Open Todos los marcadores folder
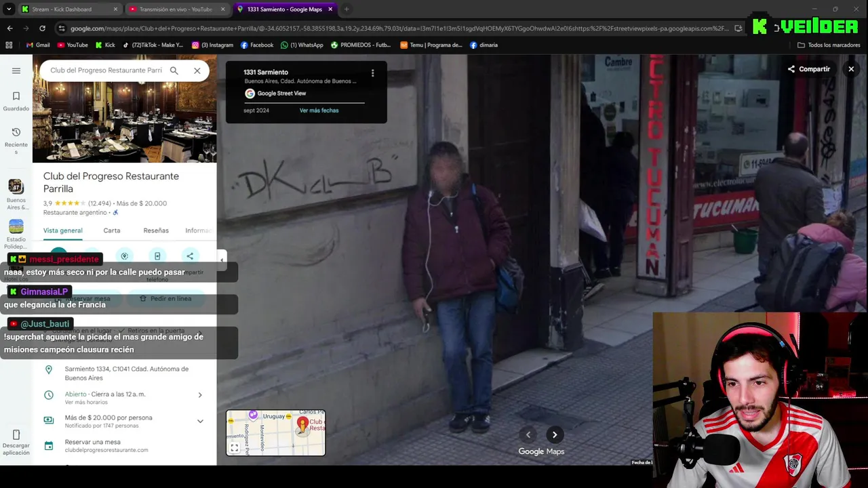This screenshot has height=488, width=868. coord(829,45)
